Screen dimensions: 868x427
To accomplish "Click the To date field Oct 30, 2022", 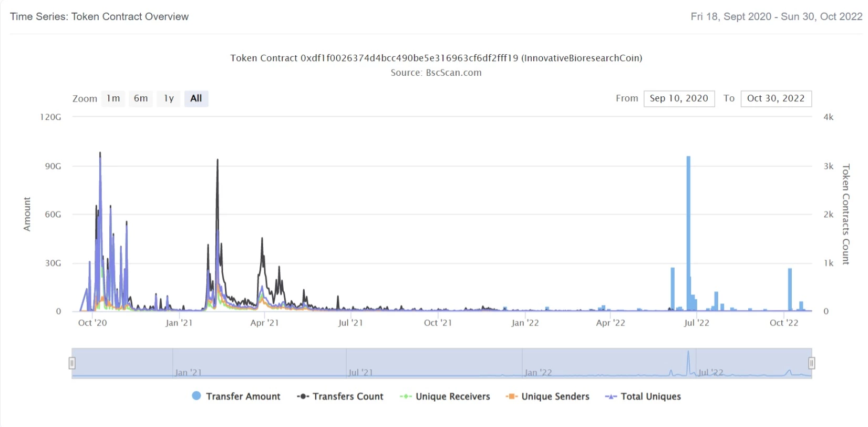I will pyautogui.click(x=776, y=98).
